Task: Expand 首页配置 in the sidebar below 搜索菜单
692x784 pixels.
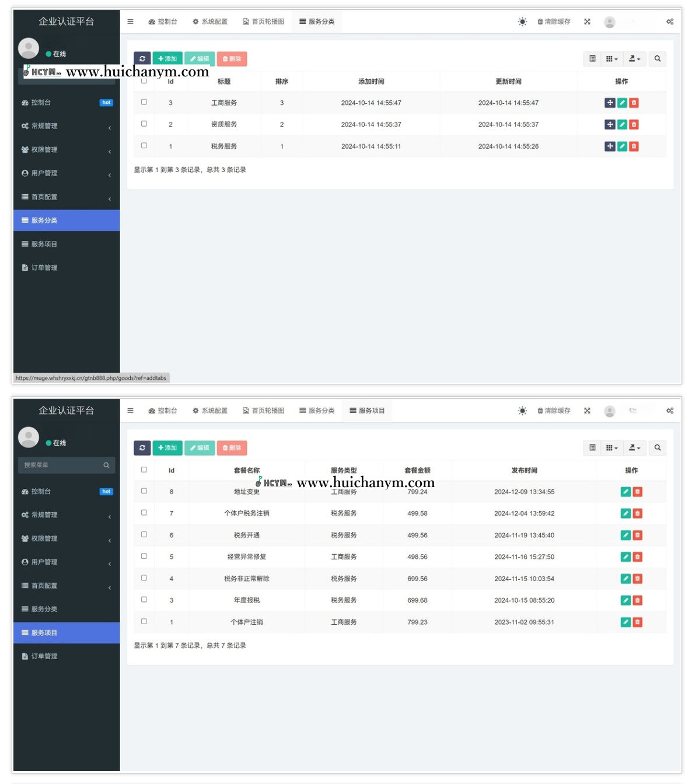Action: [66, 586]
